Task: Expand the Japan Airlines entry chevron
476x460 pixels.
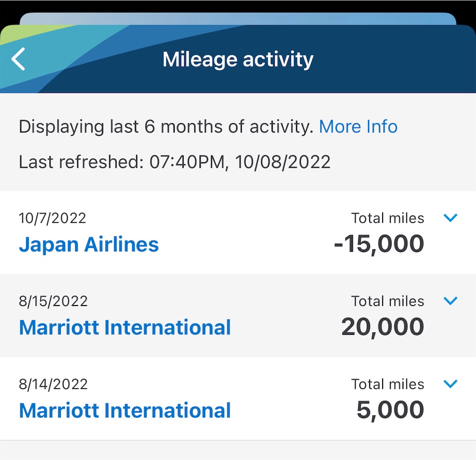Action: point(450,218)
